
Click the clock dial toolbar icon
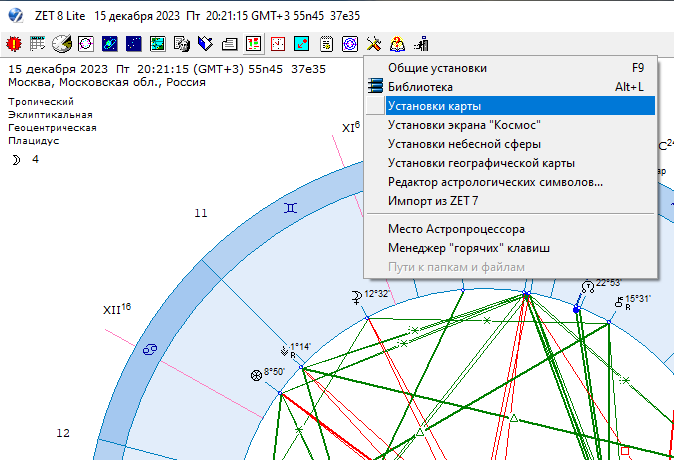[62, 44]
